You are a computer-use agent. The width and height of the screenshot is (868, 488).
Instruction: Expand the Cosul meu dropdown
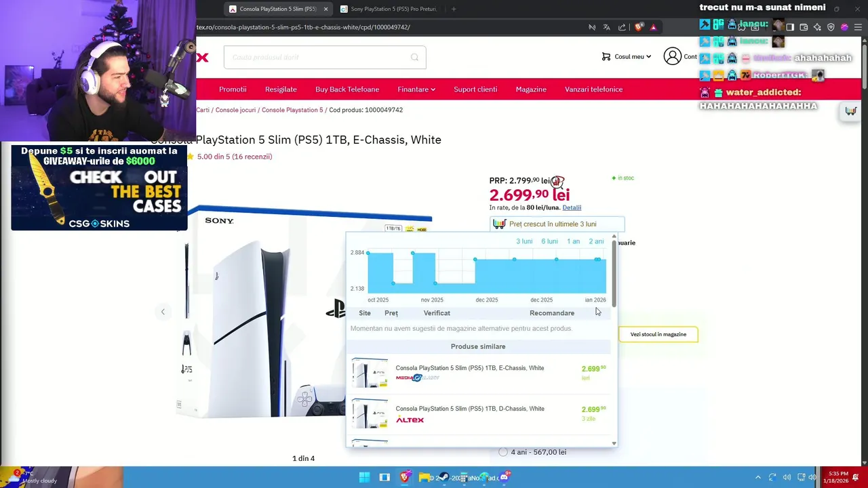click(x=633, y=57)
